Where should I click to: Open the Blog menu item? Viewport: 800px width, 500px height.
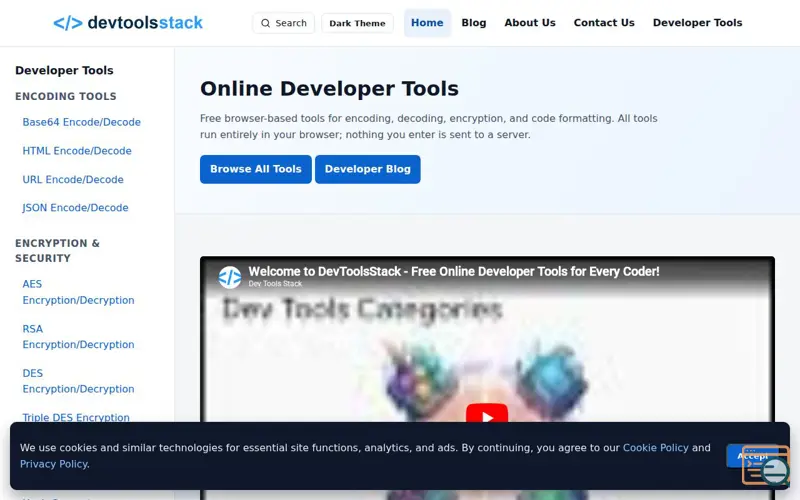[474, 23]
